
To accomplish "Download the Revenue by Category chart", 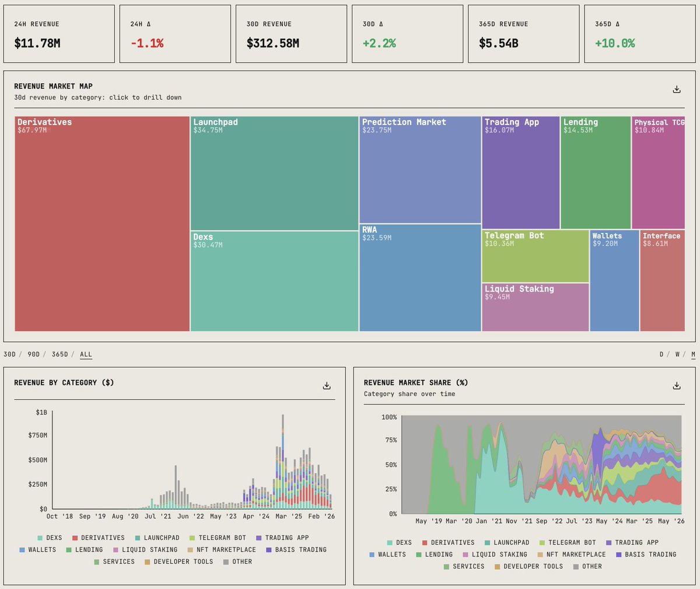I will point(327,386).
